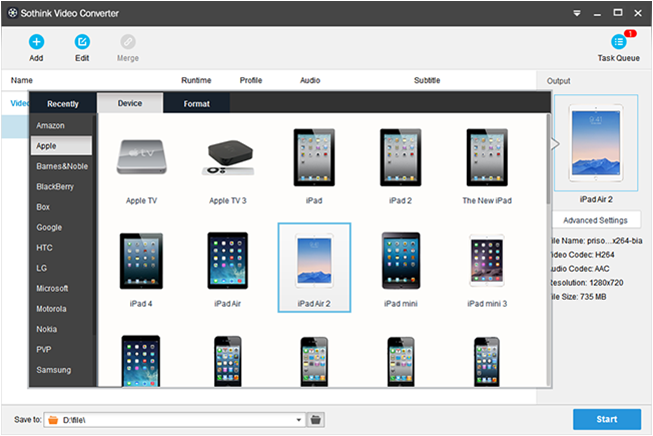653x436 pixels.
Task: Click the Merge icon
Action: pyautogui.click(x=128, y=42)
